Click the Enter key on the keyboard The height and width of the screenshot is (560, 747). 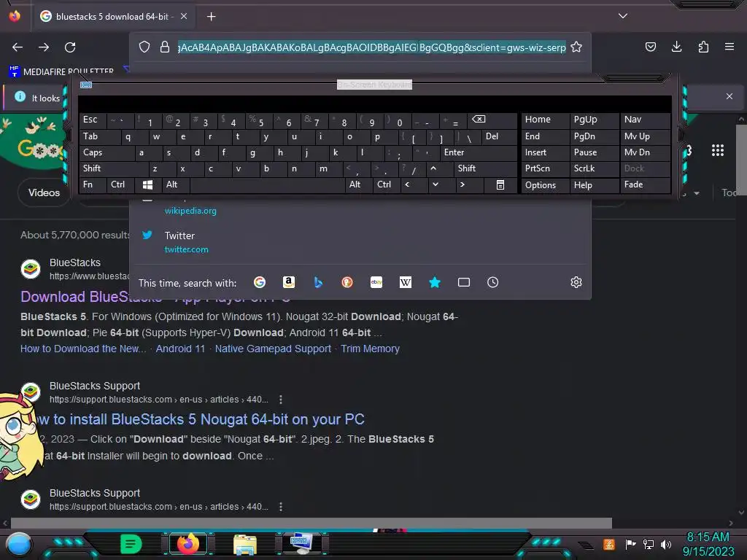[478, 152]
